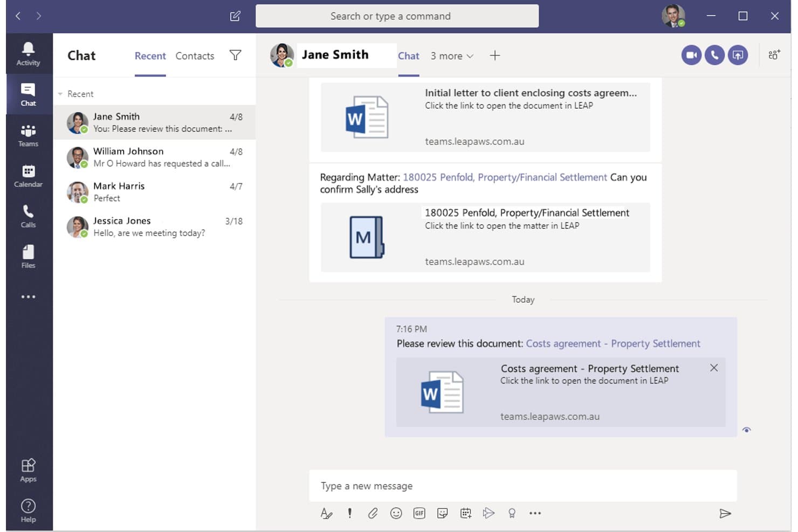Open the Teams section in sidebar
Screen dimensions: 798x532
pyautogui.click(x=29, y=136)
